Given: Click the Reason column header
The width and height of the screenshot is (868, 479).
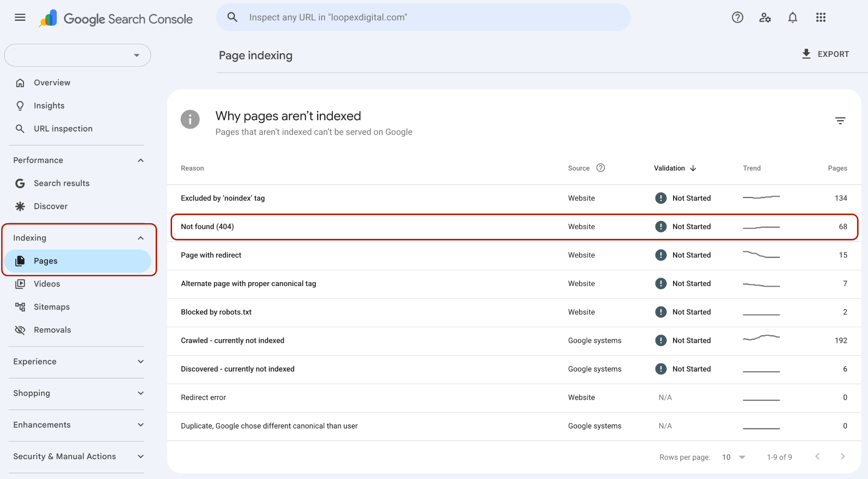Looking at the screenshot, I should [192, 168].
